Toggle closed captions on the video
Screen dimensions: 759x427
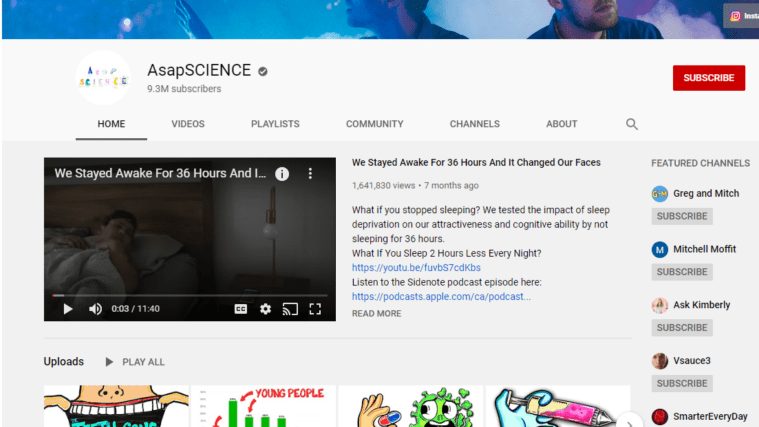pos(241,309)
